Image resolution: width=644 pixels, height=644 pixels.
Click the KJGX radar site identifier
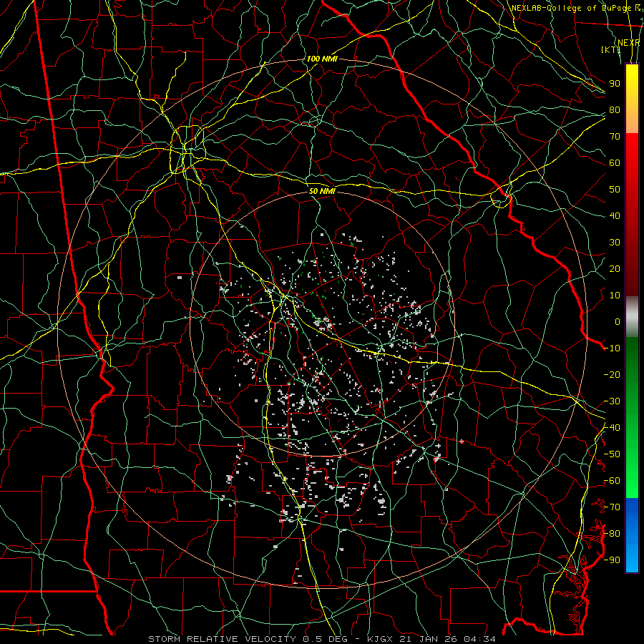(381, 639)
